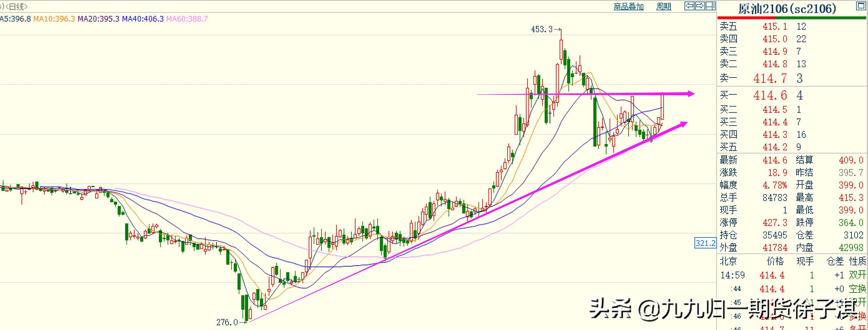Click the 外盘 value 41784

[x=775, y=248]
